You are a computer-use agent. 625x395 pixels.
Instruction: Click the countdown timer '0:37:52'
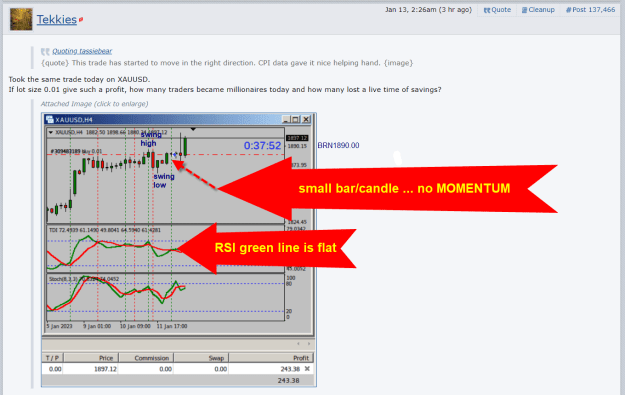pyautogui.click(x=262, y=146)
